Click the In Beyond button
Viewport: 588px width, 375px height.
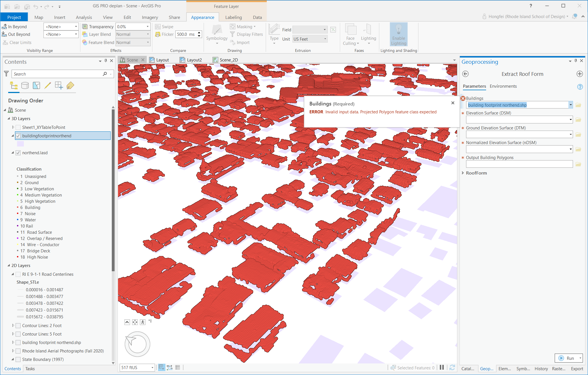14,27
